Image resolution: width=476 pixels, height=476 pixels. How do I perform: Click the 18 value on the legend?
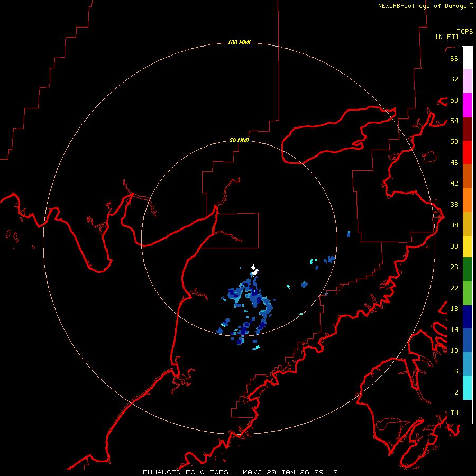point(454,309)
